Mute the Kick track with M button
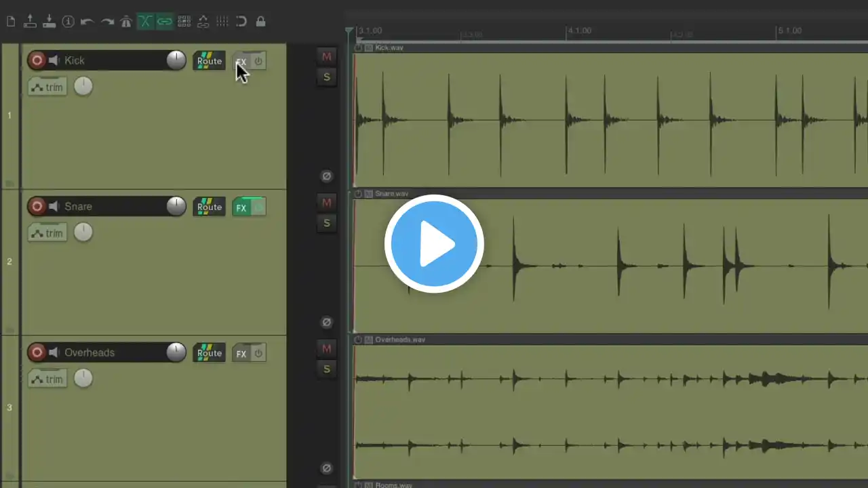Viewport: 868px width, 488px height. click(326, 56)
